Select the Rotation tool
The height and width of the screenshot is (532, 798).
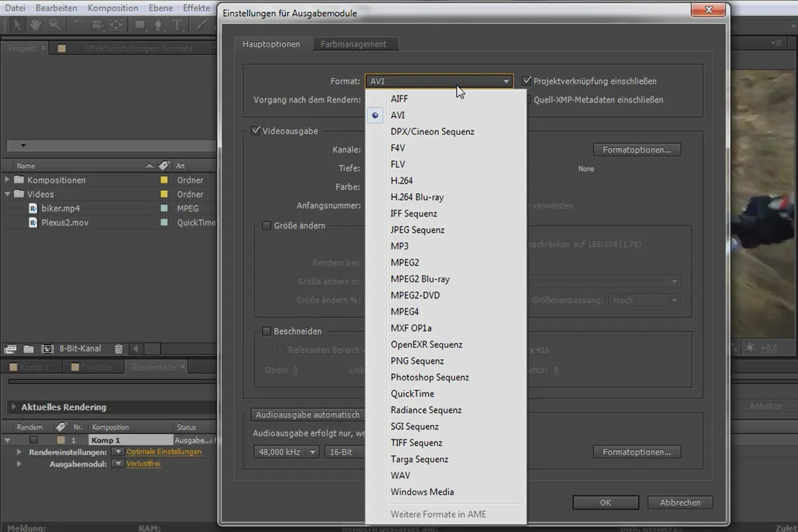point(80,25)
